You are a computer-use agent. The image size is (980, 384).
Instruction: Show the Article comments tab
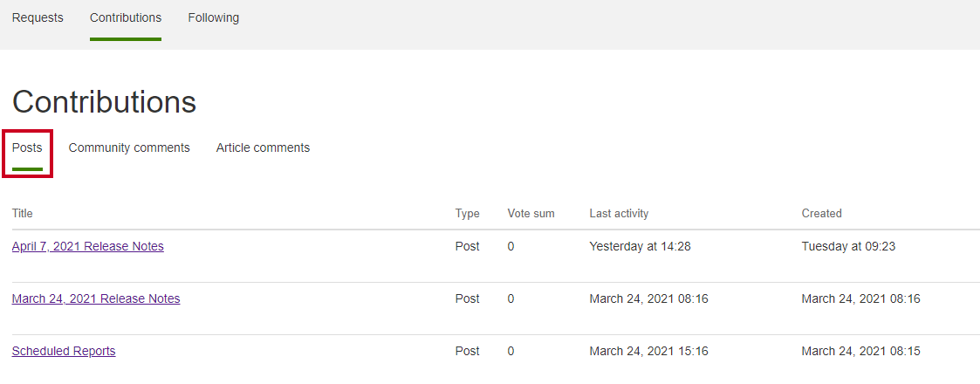click(x=264, y=148)
